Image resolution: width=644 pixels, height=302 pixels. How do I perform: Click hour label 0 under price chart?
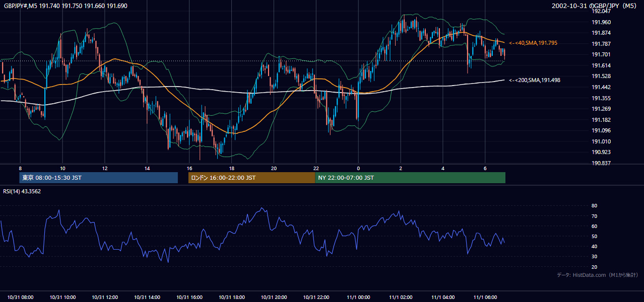[358, 168]
